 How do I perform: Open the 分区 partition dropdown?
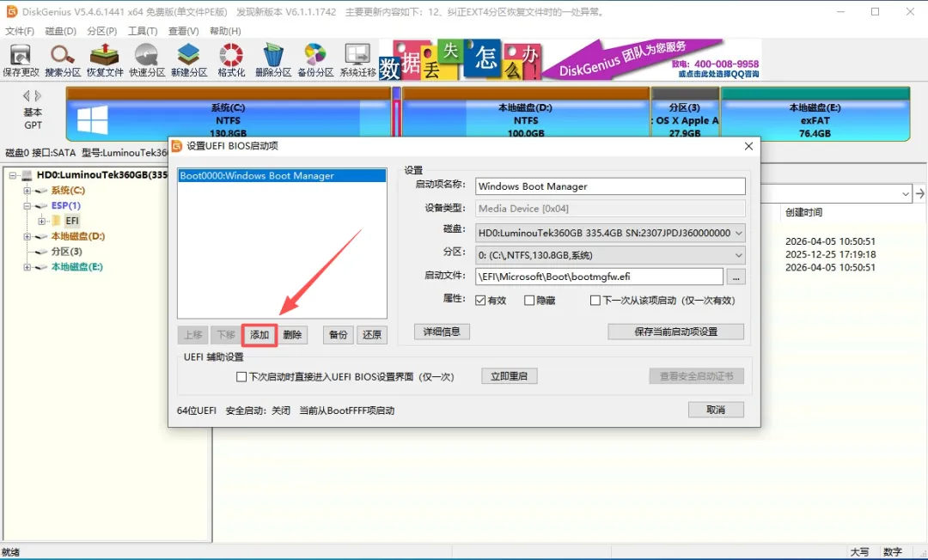pos(609,255)
